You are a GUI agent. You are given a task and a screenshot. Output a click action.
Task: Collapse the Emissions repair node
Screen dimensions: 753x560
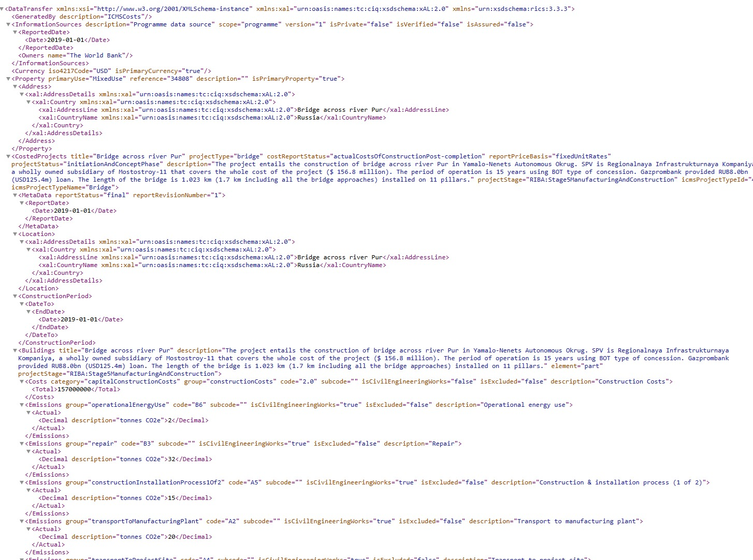click(22, 444)
